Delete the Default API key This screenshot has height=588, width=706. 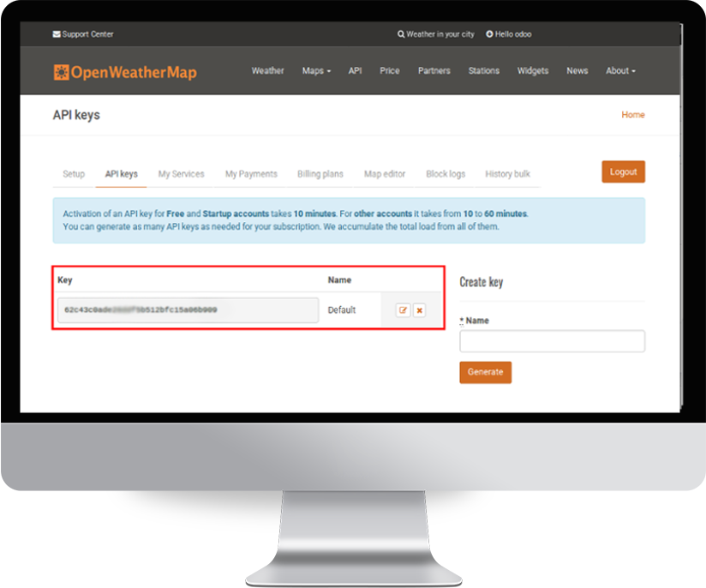[419, 310]
